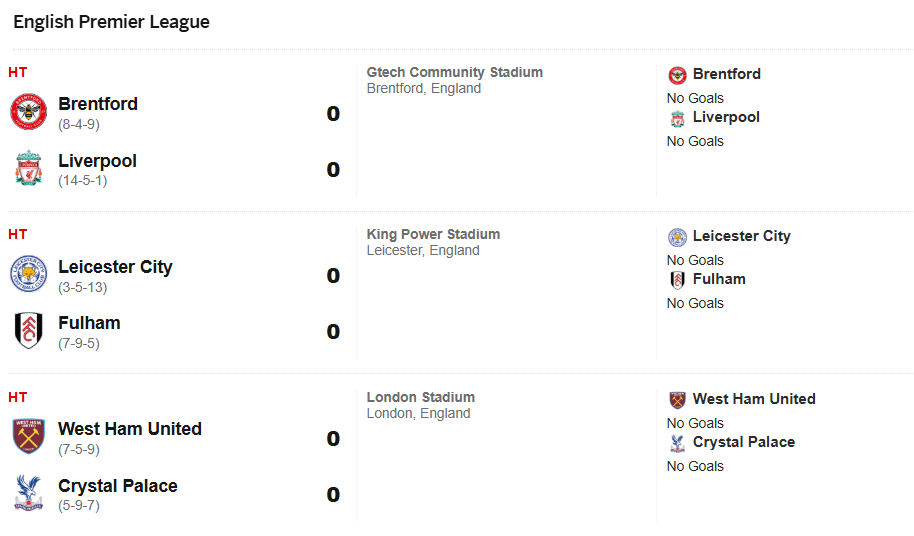The height and width of the screenshot is (536, 914).
Task: Click small West Ham crest in goals summary
Action: (677, 400)
